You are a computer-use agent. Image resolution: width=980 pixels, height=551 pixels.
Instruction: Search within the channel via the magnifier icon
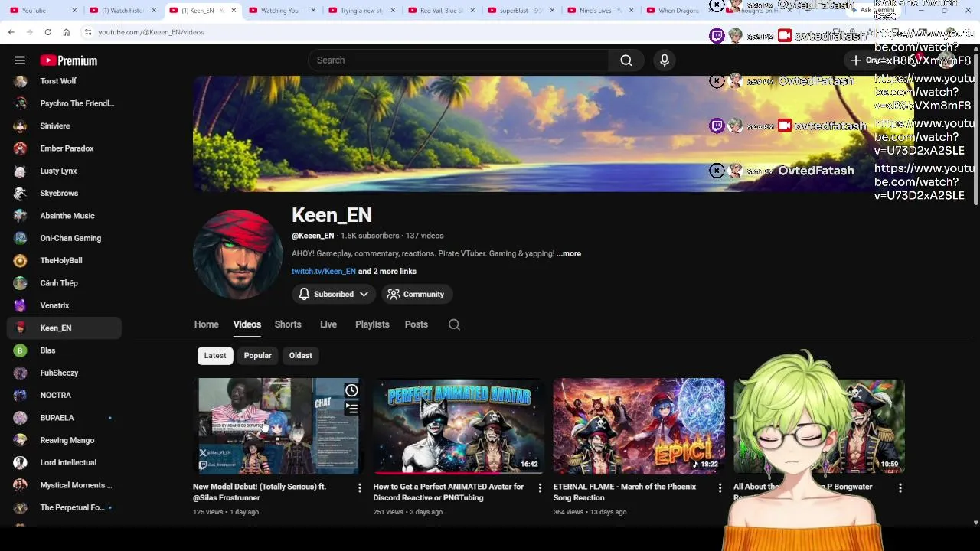(454, 324)
